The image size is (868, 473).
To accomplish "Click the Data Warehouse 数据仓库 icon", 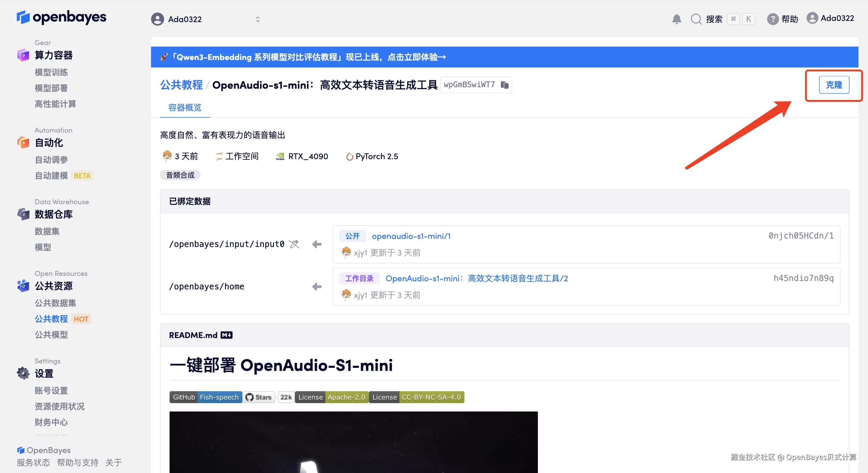I will pyautogui.click(x=23, y=214).
